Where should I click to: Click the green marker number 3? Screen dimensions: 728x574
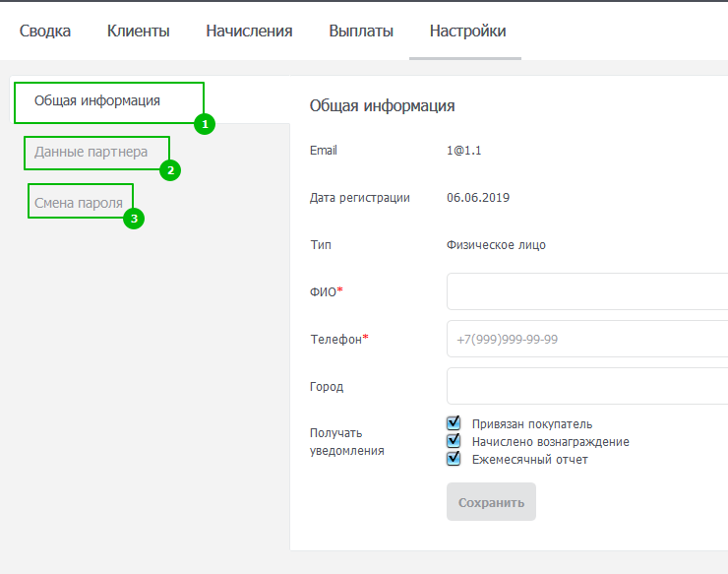tap(134, 219)
